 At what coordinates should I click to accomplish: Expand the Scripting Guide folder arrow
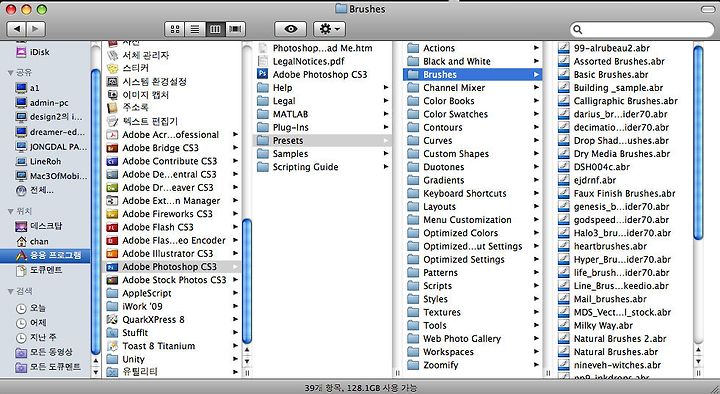386,167
